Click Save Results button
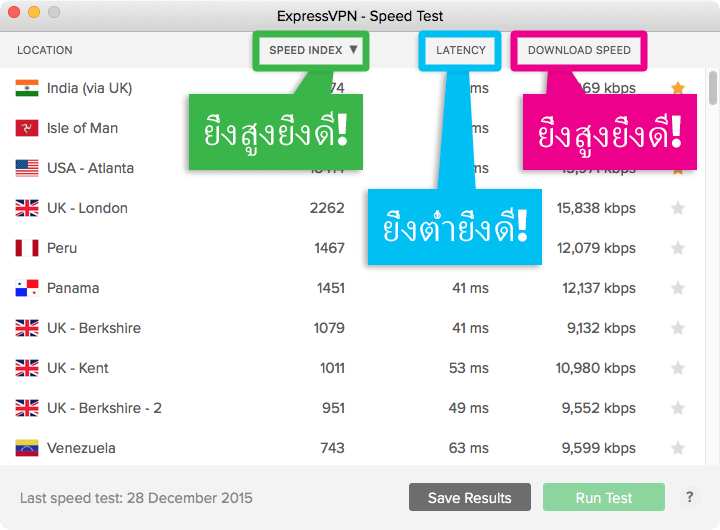The width and height of the screenshot is (720, 530). click(x=470, y=497)
